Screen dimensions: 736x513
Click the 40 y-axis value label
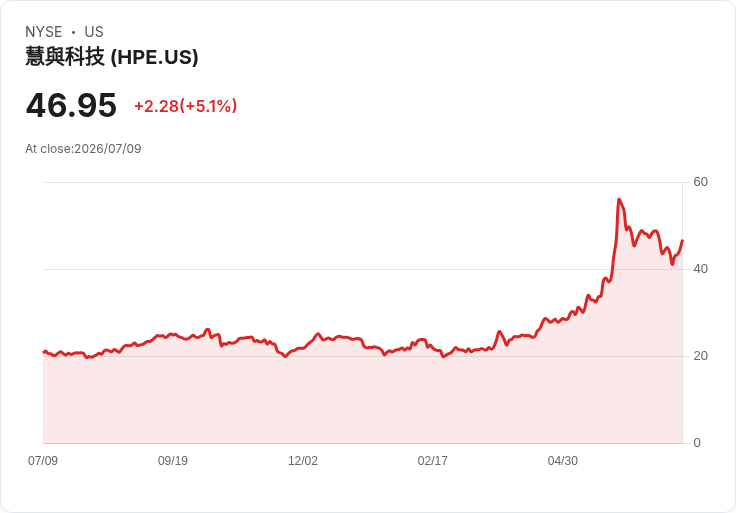[700, 269]
